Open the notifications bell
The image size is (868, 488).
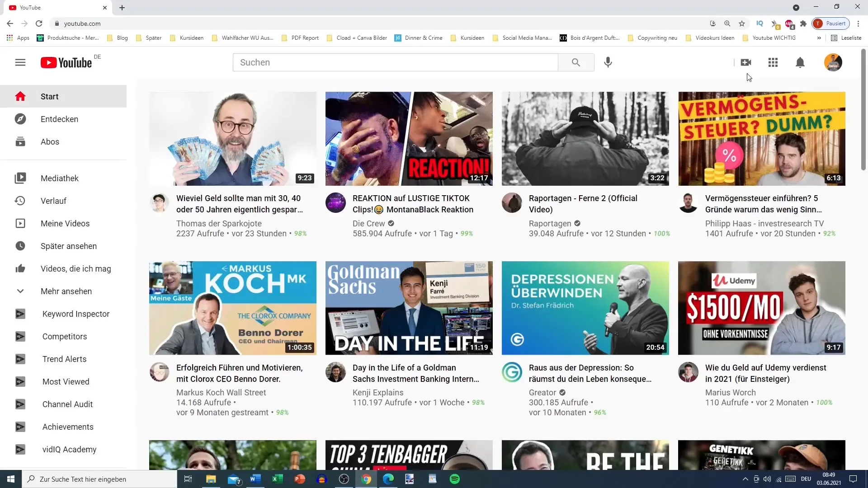[800, 62]
